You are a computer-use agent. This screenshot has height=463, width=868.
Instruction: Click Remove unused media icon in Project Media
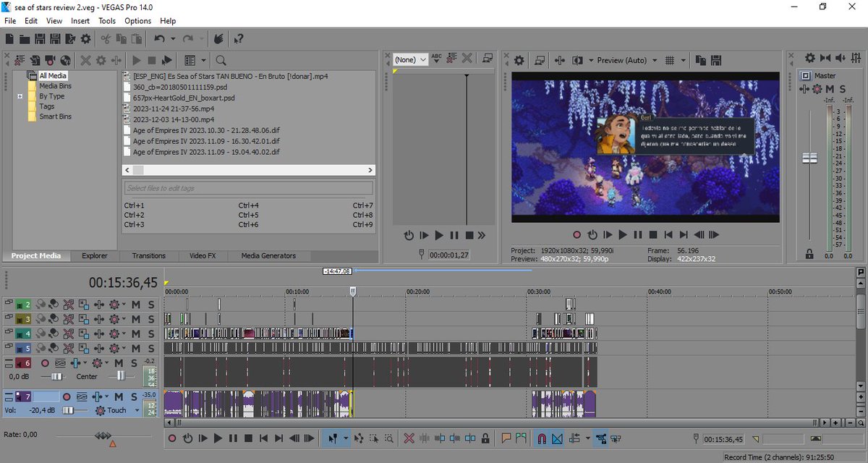(x=20, y=61)
